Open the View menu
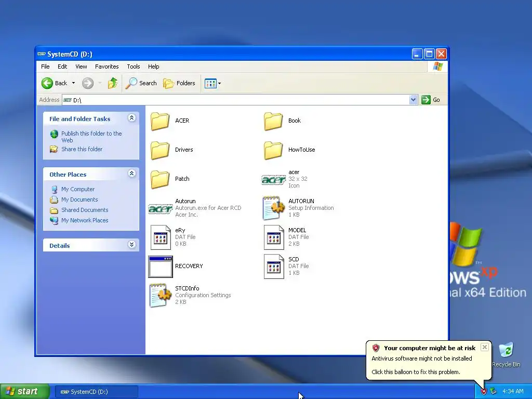The width and height of the screenshot is (532, 399). 81,66
